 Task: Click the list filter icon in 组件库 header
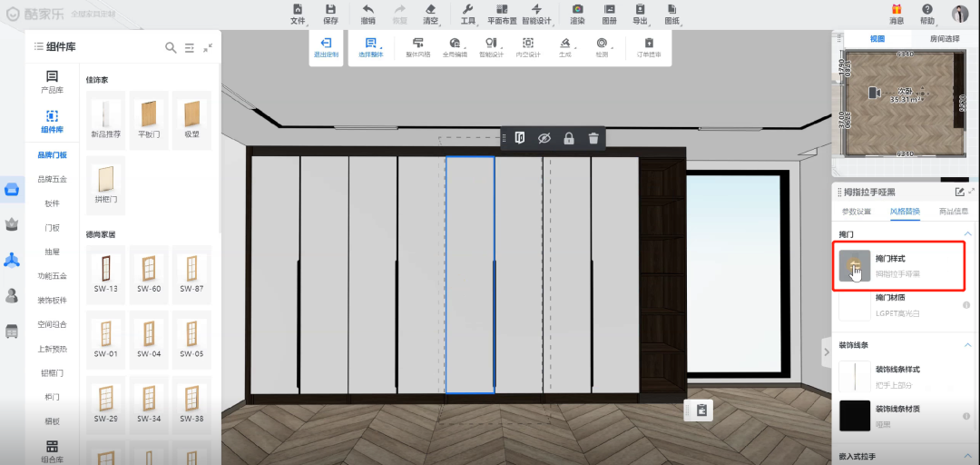coord(190,47)
